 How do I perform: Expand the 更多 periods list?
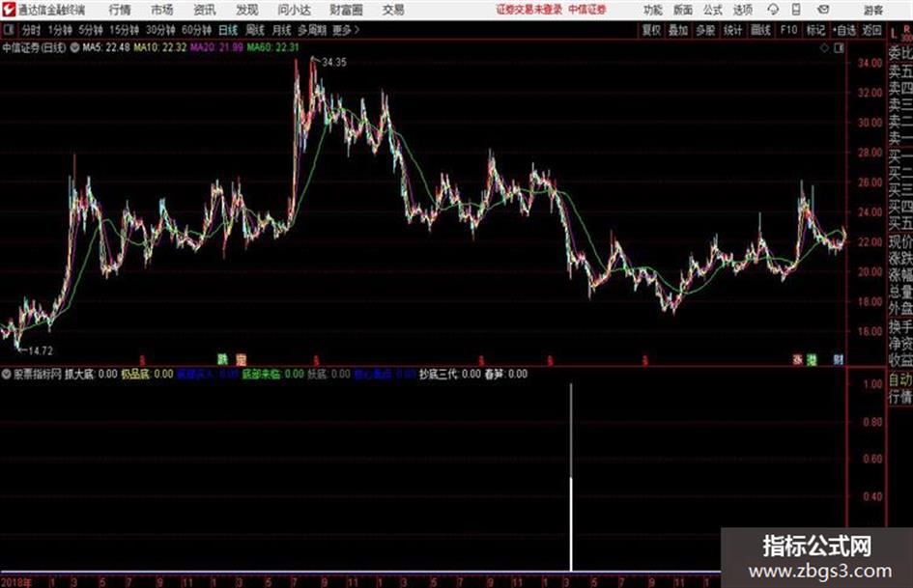[346, 30]
